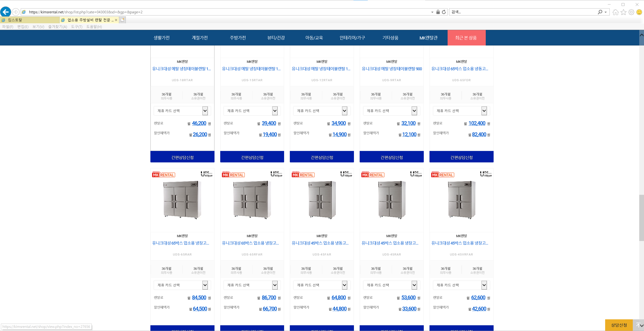The height and width of the screenshot is (331, 644).
Task: Click the vertical scrollbar thumb
Action: (x=641, y=218)
